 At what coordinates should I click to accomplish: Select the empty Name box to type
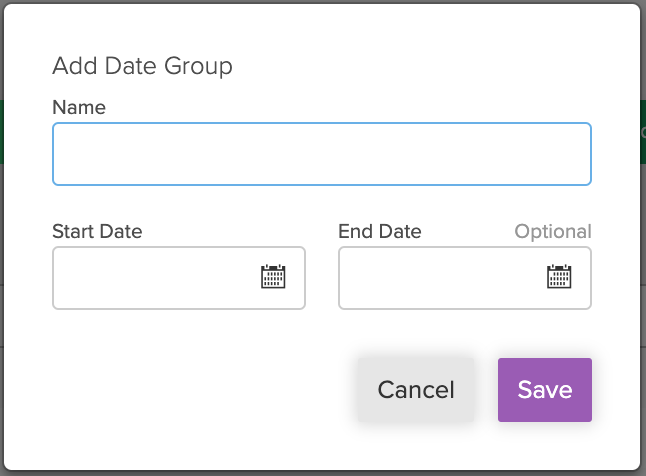(321, 154)
